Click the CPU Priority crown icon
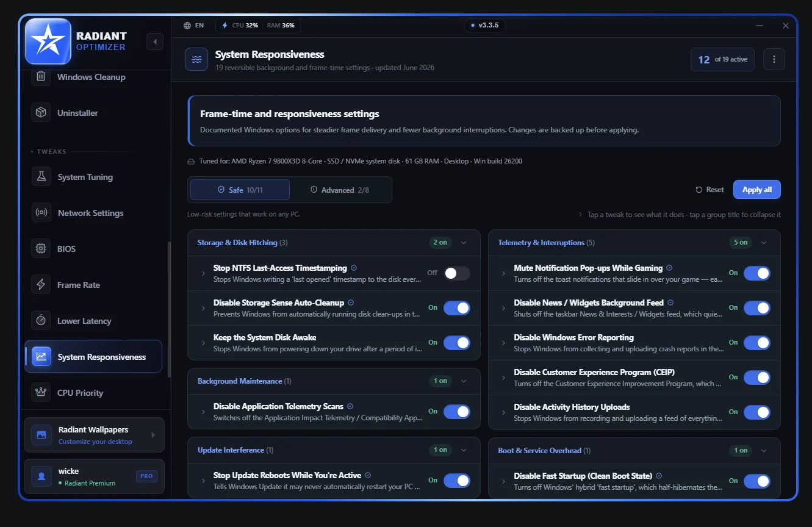Viewport: 812px width, 527px height. click(41, 393)
